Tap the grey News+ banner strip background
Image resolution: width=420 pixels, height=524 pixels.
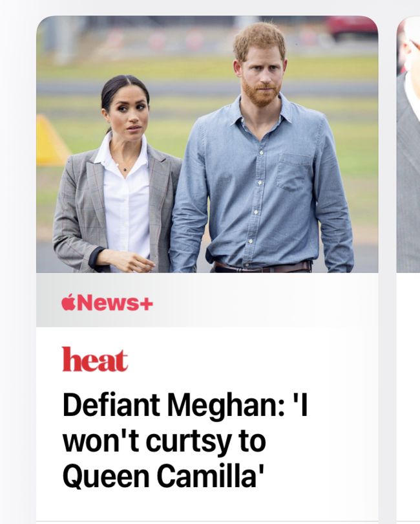pyautogui.click(x=260, y=300)
